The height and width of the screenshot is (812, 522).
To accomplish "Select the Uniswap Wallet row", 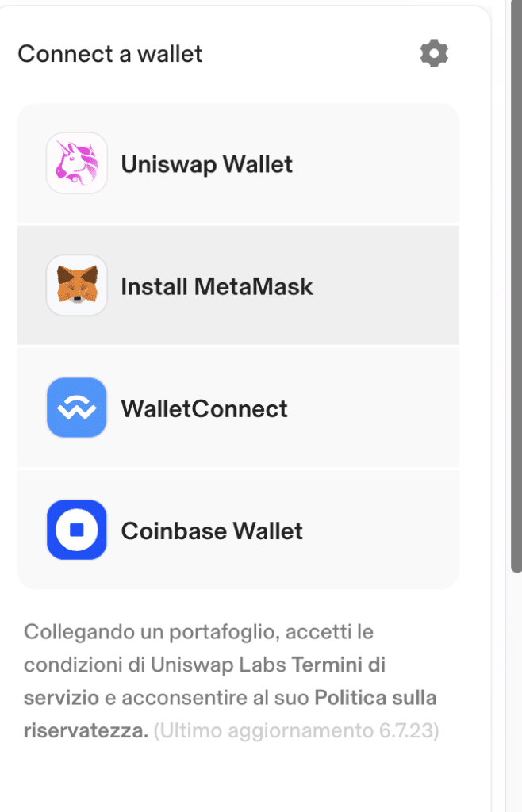I will coord(236,163).
